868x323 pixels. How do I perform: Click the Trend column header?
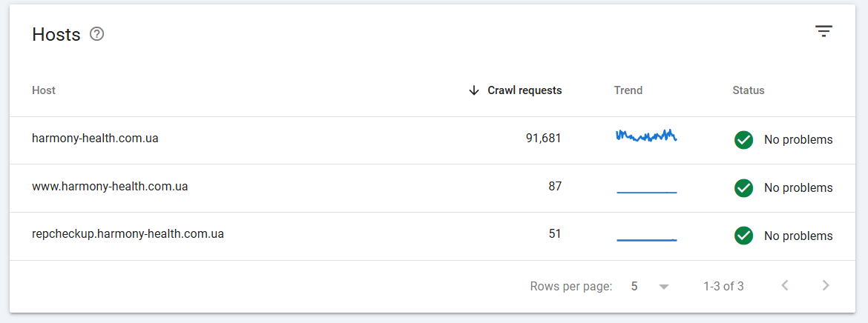click(628, 90)
